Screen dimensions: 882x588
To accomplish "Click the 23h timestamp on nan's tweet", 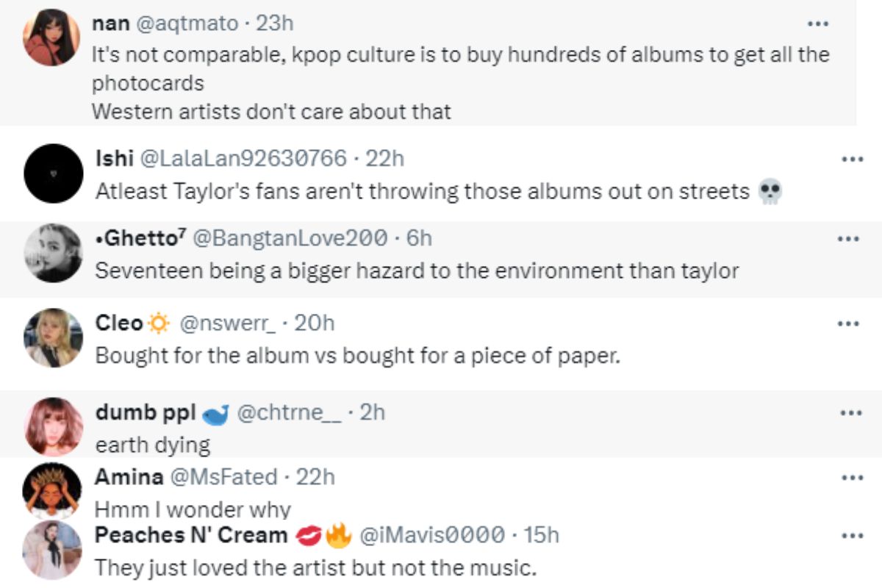I will pyautogui.click(x=275, y=24).
